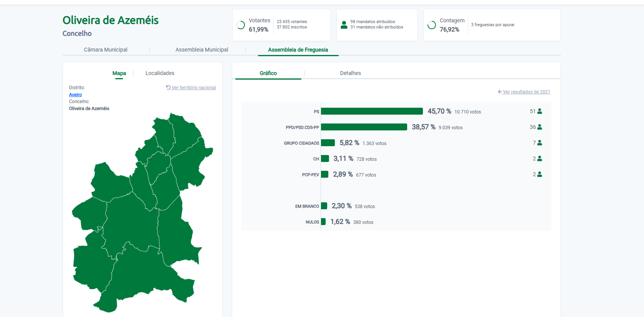This screenshot has width=644, height=317.
Task: Click the mandatos atribuídos person icon
Action: click(x=344, y=25)
